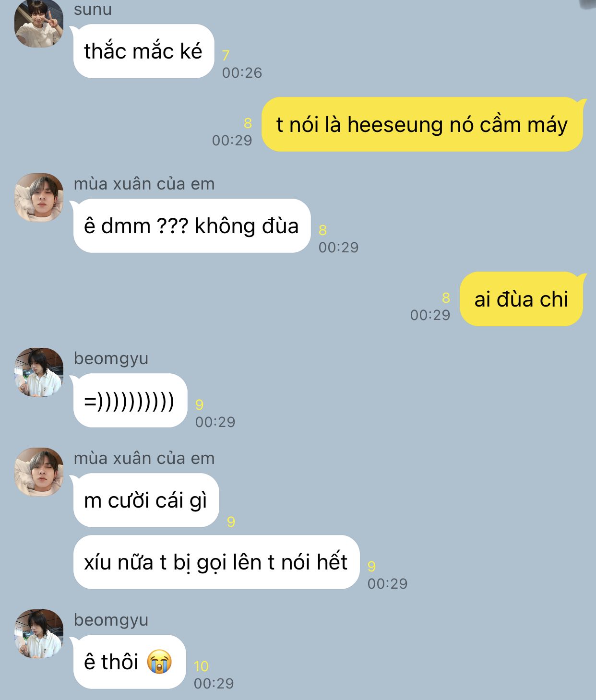Select the 'ê dmm ??? không đùa' bubble
Image resolution: width=596 pixels, height=700 pixels.
pyautogui.click(x=191, y=225)
